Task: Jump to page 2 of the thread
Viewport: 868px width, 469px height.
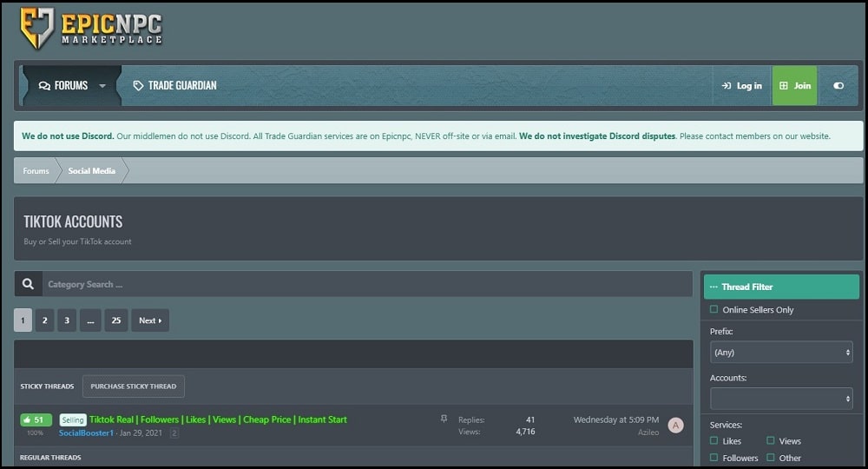Action: pyautogui.click(x=174, y=433)
